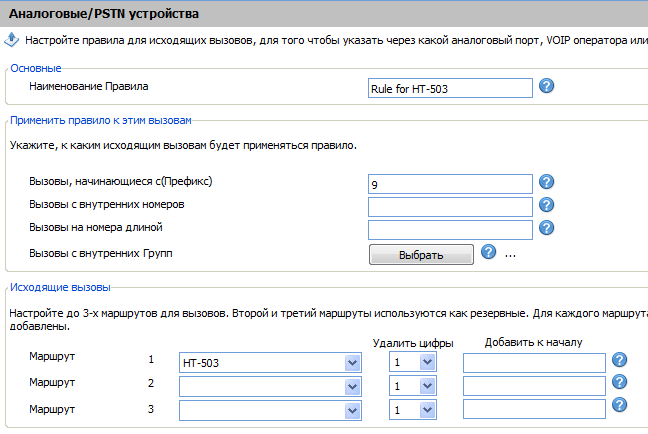Open Удалить цифры dropdown for Маршрут 2
Screen dimensions: 648x434
(x=412, y=386)
